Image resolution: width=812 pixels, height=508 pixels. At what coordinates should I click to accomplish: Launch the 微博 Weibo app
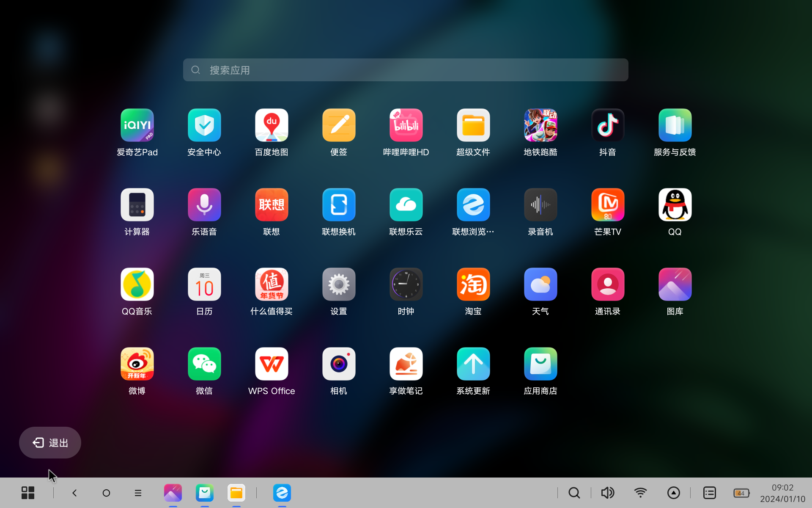(x=137, y=364)
